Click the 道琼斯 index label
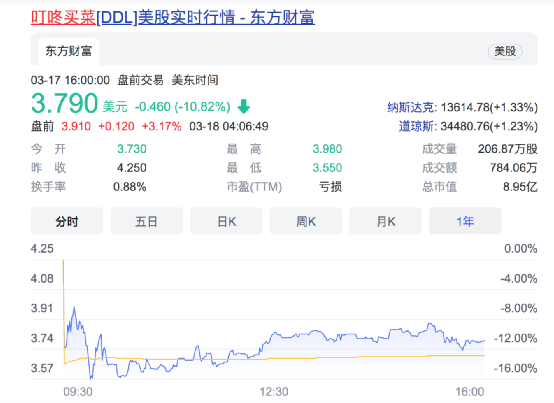 416,126
